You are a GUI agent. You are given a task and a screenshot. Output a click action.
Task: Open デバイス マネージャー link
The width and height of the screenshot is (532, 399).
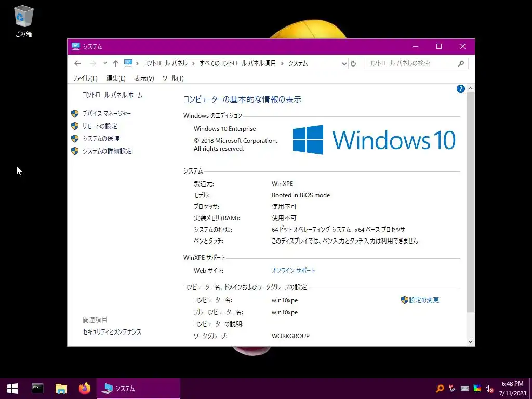[107, 114]
